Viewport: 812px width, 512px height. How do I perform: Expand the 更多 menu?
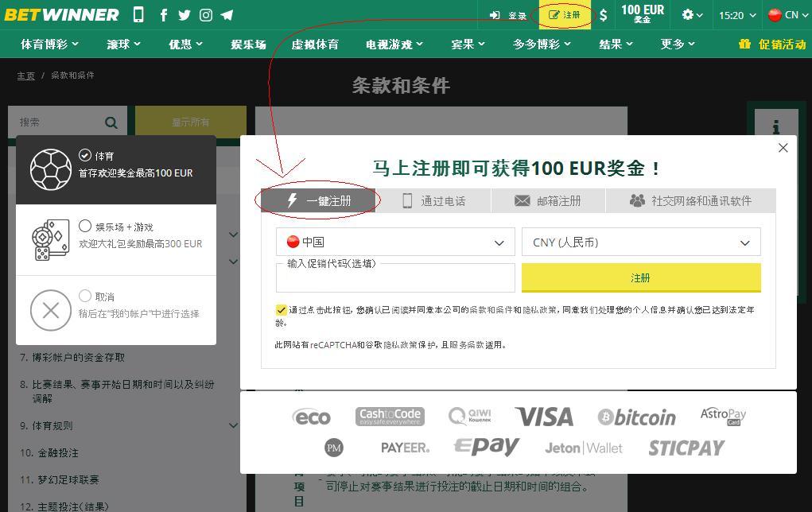pyautogui.click(x=678, y=44)
